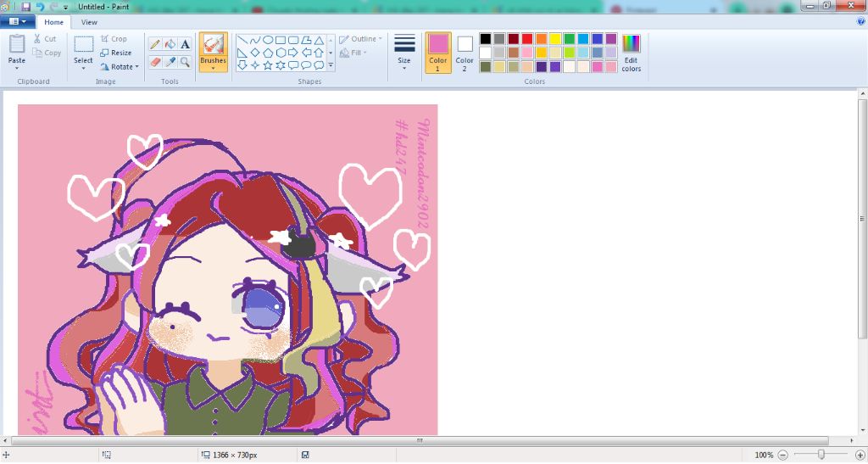Choose the Oval callout shape
Image resolution: width=868 pixels, height=464 pixels.
point(305,65)
